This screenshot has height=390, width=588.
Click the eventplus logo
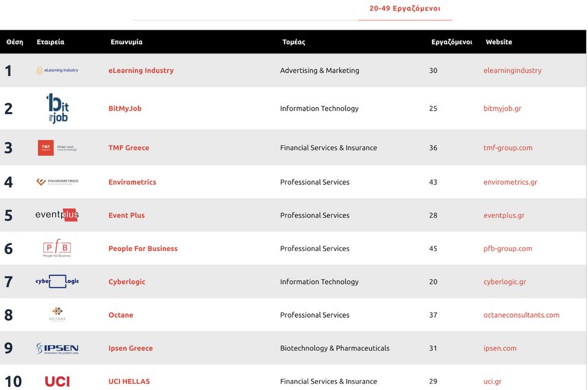coord(57,215)
